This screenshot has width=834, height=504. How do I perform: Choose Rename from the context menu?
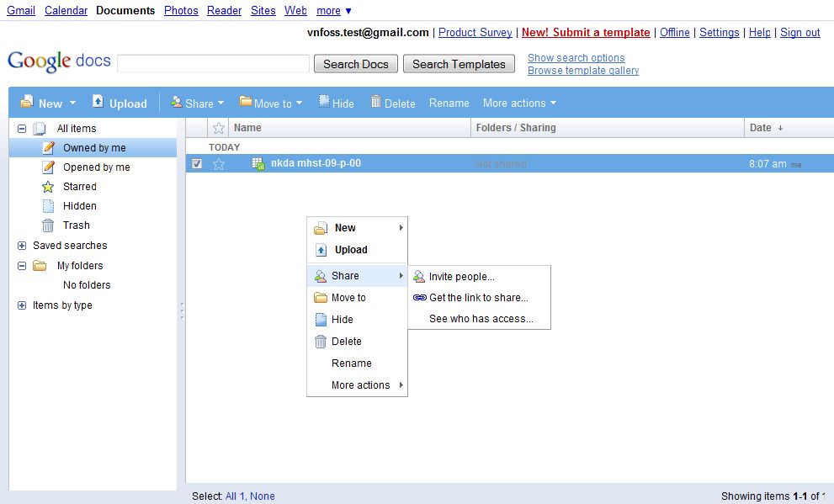pos(351,363)
